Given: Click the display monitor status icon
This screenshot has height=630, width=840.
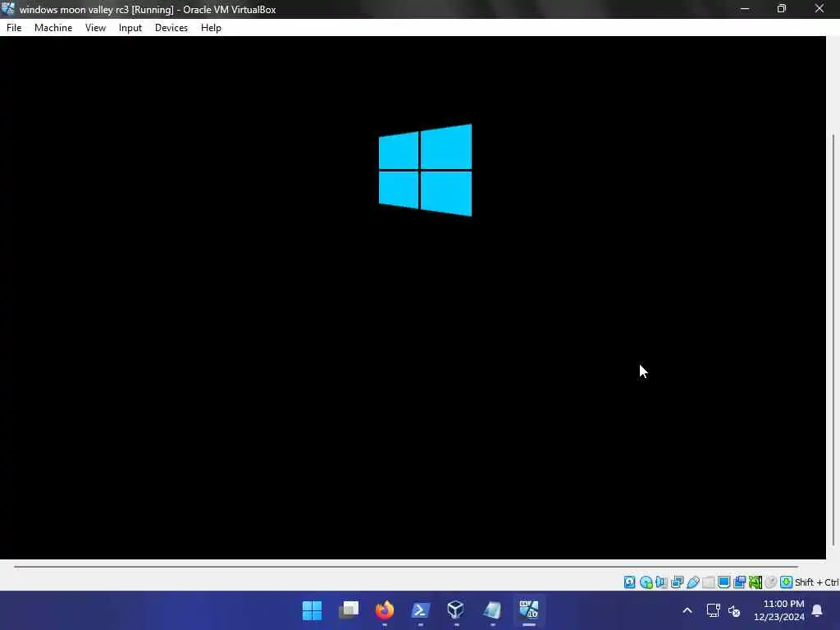Looking at the screenshot, I should [724, 582].
